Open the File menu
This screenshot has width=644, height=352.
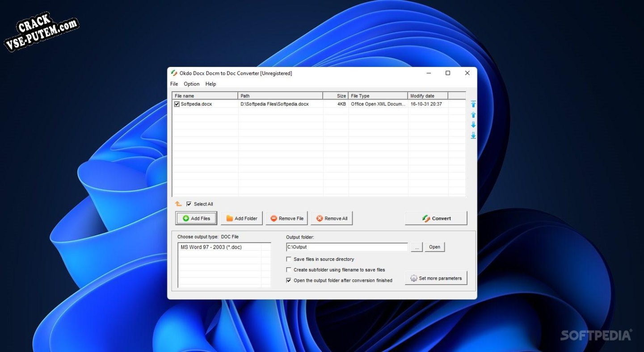(174, 84)
